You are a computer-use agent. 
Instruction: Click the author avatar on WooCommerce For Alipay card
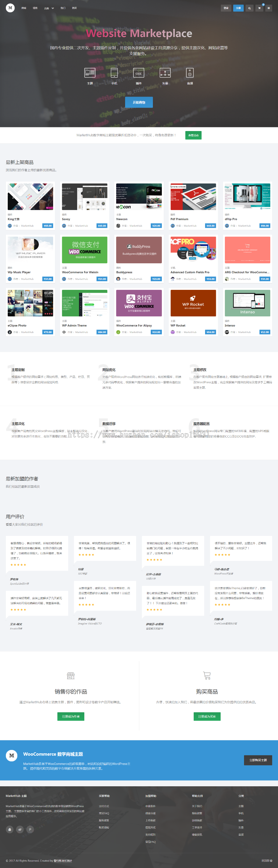(118, 332)
